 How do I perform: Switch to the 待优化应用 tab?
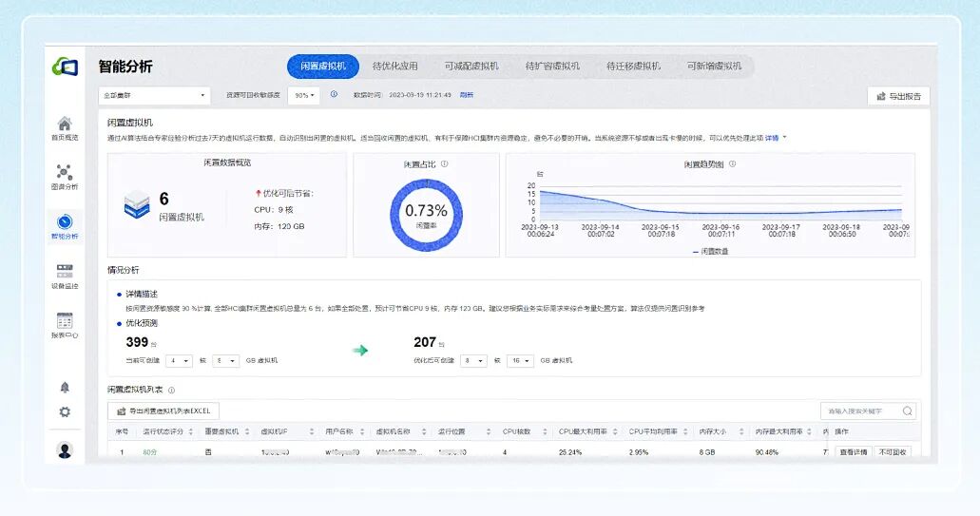[395, 67]
